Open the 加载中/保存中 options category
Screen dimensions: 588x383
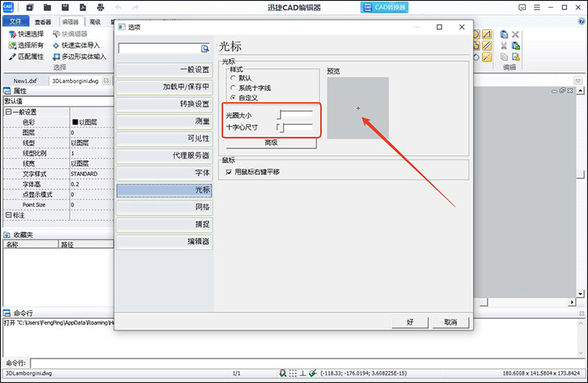pyautogui.click(x=165, y=87)
